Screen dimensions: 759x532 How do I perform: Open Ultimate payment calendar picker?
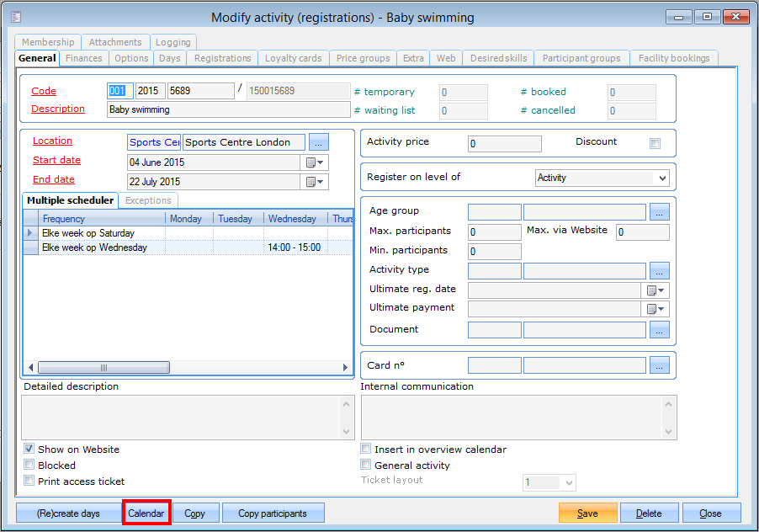click(x=655, y=310)
